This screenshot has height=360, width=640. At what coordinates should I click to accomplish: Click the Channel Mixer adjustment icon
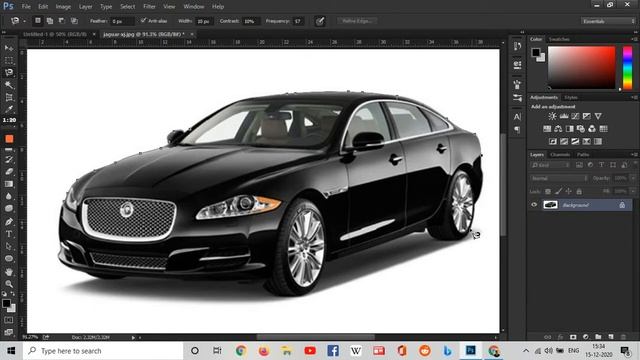coord(592,129)
